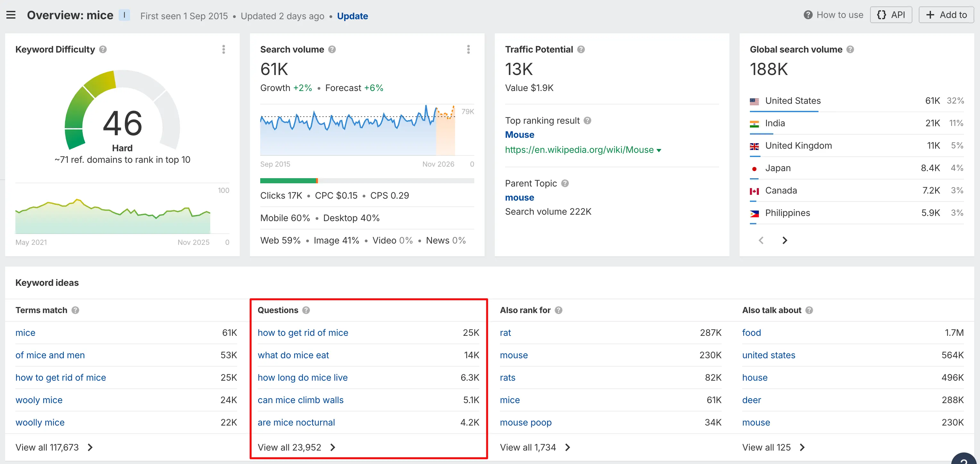The width and height of the screenshot is (980, 464).
Task: Click Terms match help icon
Action: pos(75,310)
